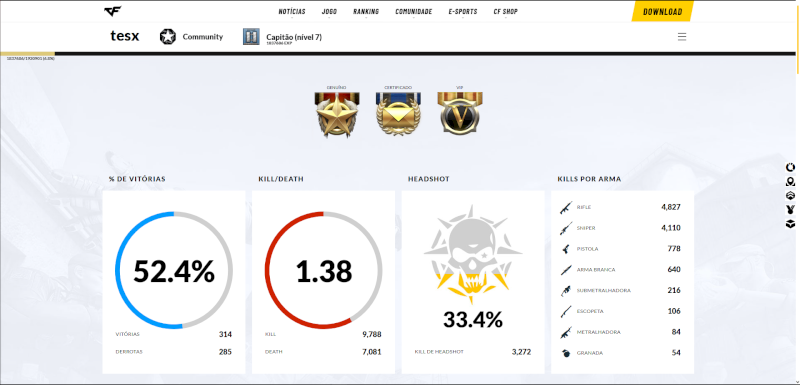The image size is (800, 385).
Task: Open the Ranking menu
Action: tap(366, 11)
